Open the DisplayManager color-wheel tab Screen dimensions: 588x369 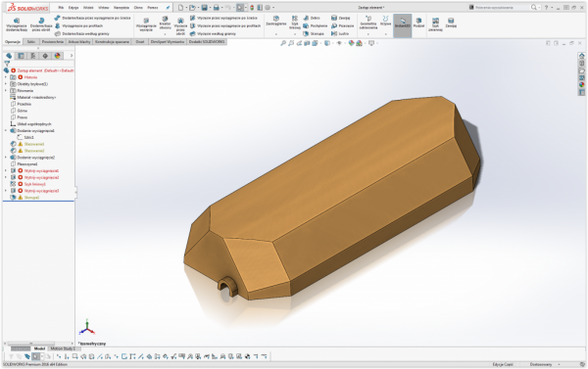click(x=57, y=56)
